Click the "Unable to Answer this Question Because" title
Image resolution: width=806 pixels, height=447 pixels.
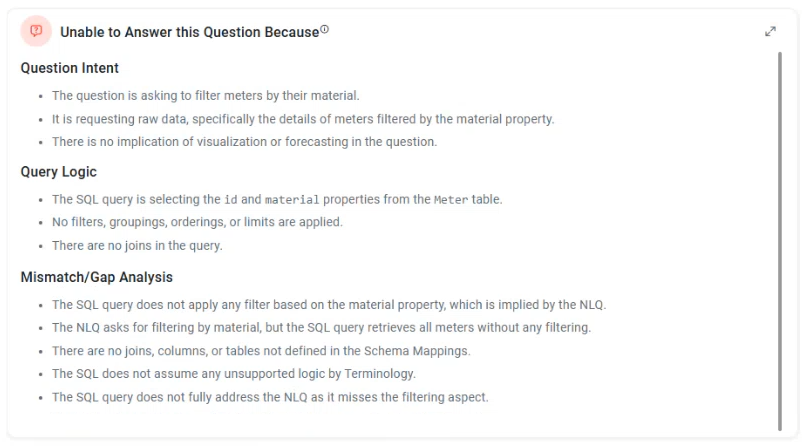(190, 32)
